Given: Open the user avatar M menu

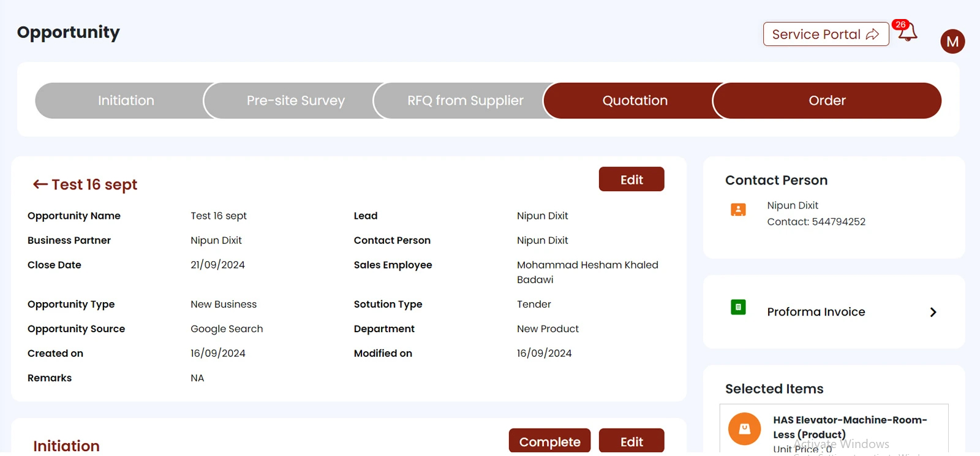Looking at the screenshot, I should 952,42.
